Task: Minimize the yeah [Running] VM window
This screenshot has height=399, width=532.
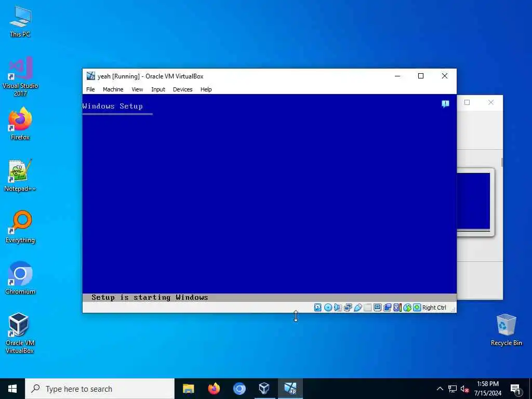Action: point(397,76)
